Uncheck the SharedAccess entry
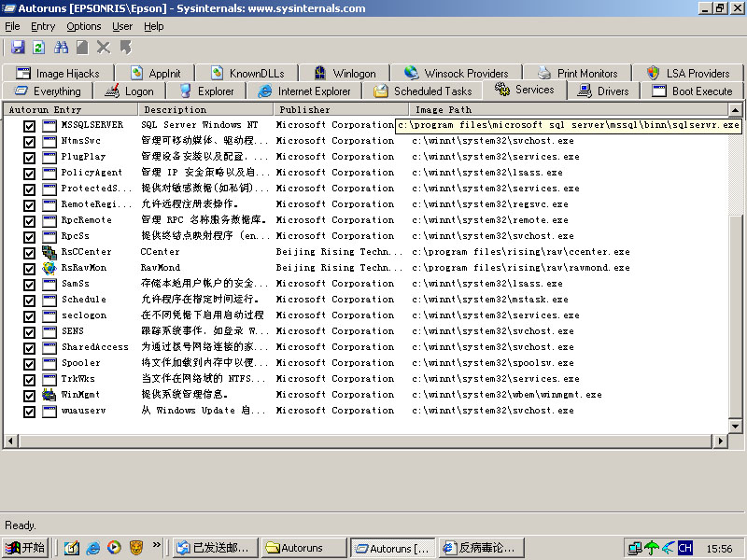Screen dimensions: 747x560 [30, 348]
